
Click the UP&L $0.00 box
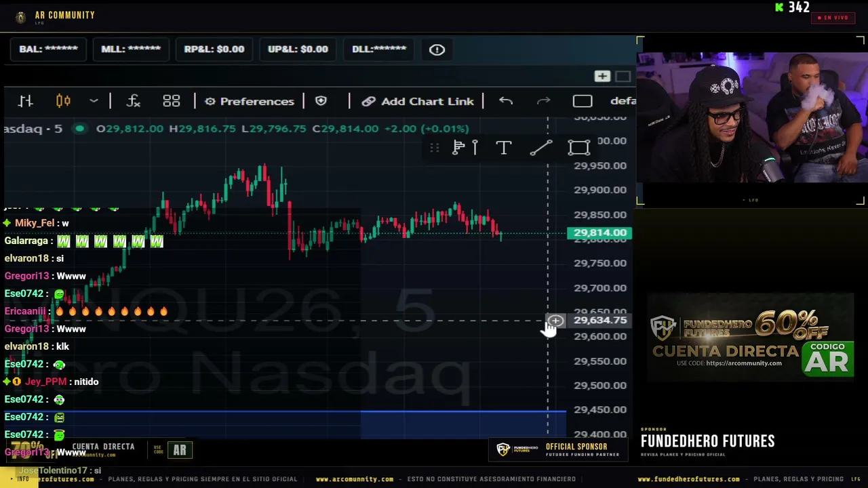[298, 49]
